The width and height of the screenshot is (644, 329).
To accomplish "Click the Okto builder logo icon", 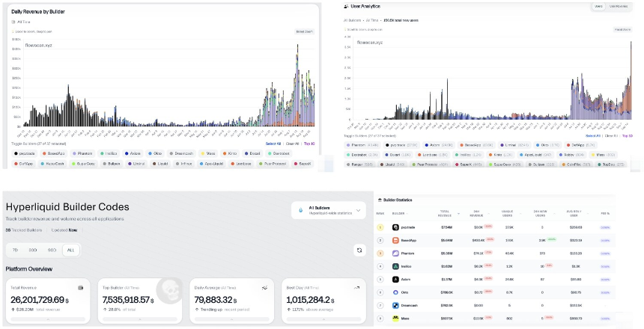I will (x=395, y=292).
